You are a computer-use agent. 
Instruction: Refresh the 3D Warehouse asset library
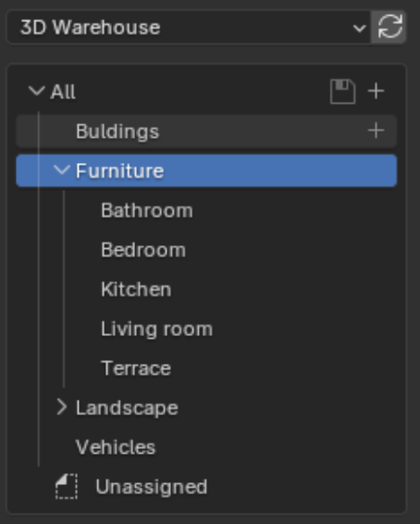point(389,27)
